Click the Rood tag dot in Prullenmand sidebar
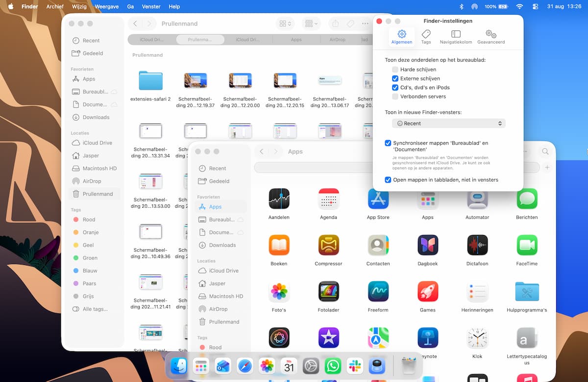 [x=75, y=219]
